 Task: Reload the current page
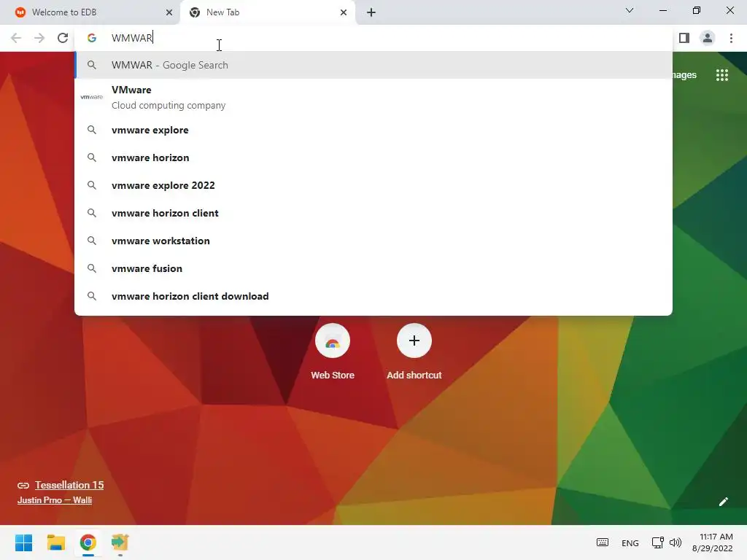click(63, 38)
